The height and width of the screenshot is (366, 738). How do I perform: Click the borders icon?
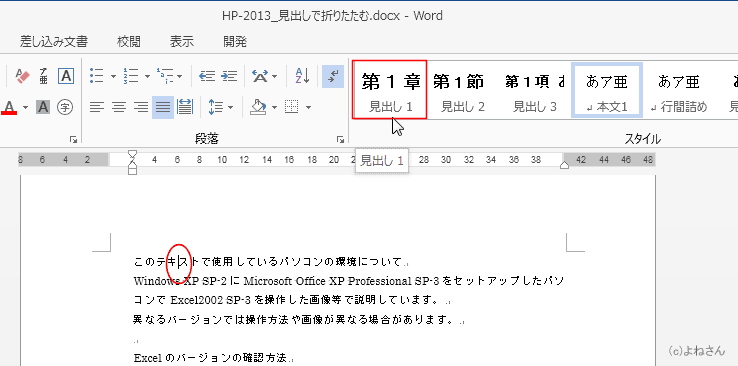point(292,108)
